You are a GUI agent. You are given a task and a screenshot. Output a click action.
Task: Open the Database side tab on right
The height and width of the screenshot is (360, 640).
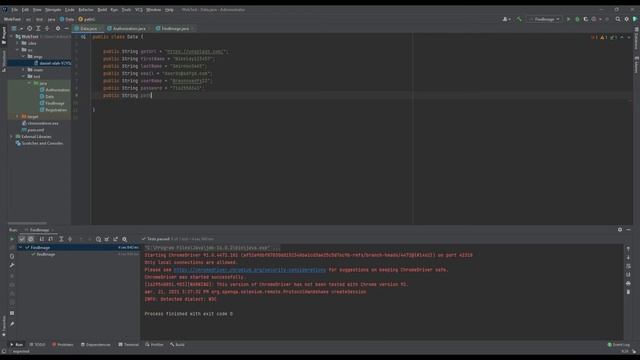pyautogui.click(x=636, y=39)
